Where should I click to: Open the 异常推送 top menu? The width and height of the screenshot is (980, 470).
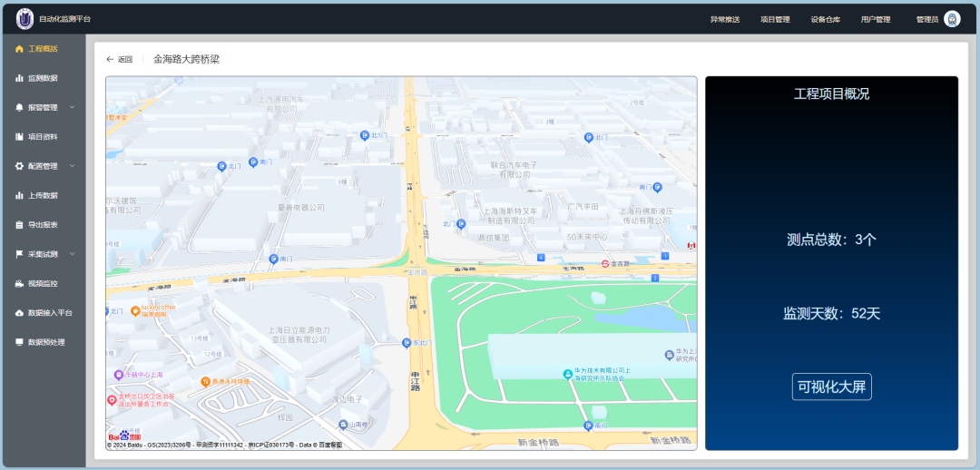click(x=724, y=19)
